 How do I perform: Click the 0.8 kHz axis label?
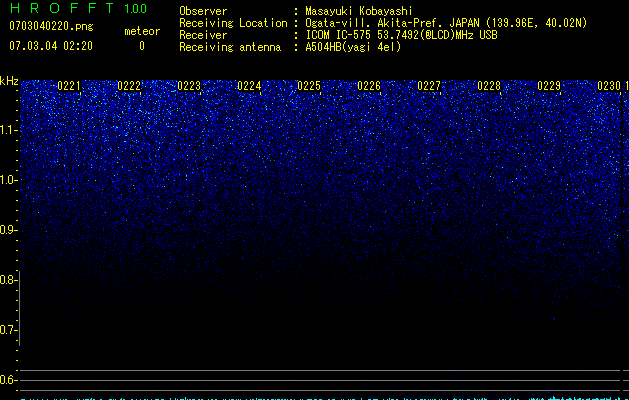pyautogui.click(x=8, y=280)
